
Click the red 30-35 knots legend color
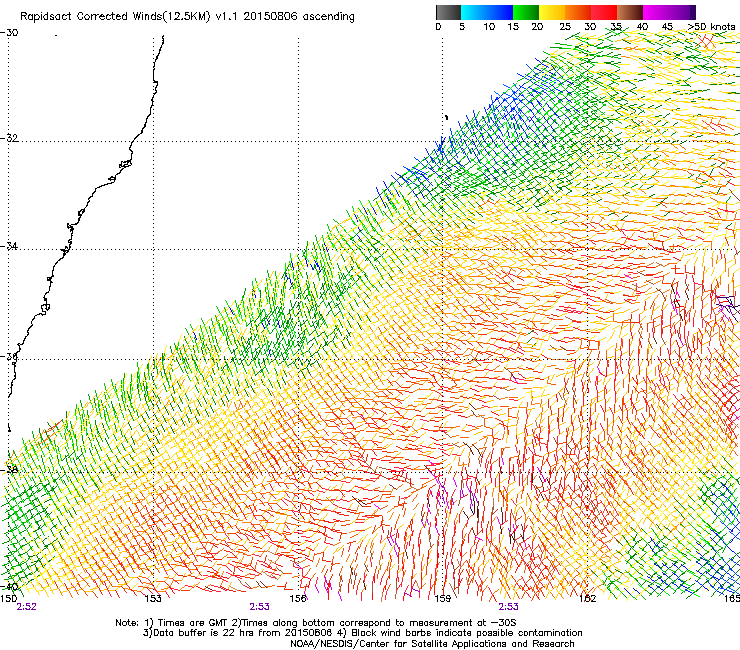point(604,12)
